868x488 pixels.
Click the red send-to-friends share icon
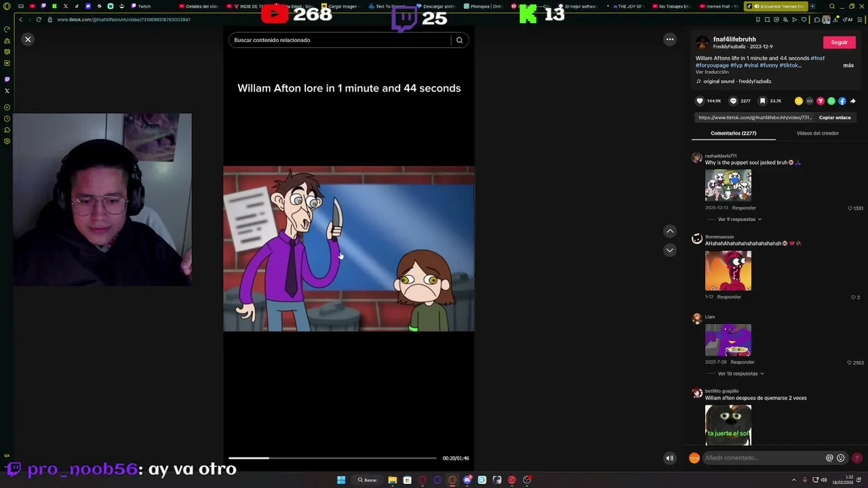[821, 101]
